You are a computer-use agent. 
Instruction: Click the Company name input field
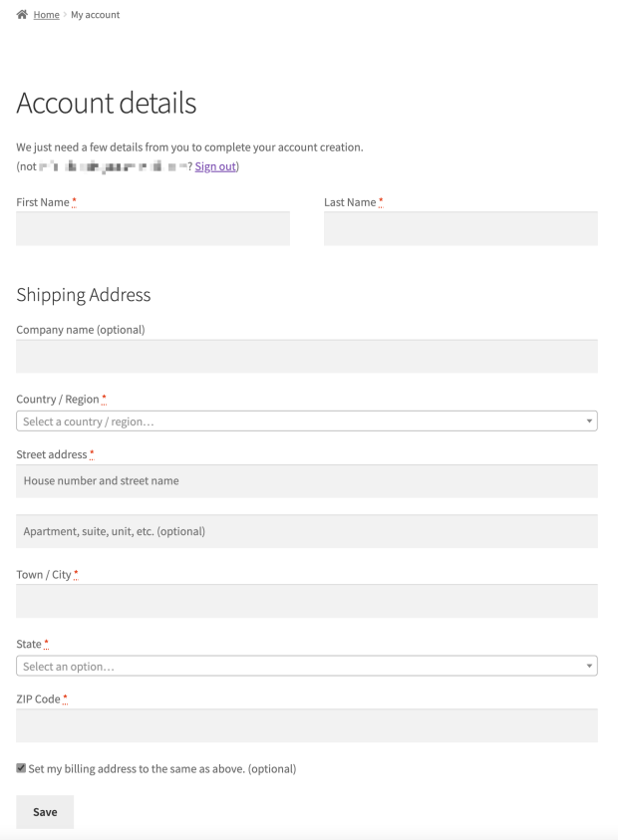coord(307,357)
